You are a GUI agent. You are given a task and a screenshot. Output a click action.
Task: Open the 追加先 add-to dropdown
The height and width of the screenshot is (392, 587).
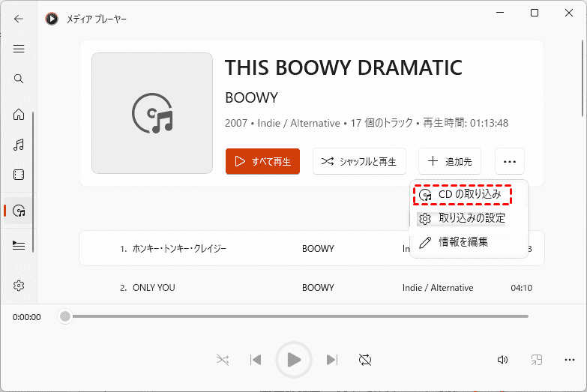[x=450, y=161]
